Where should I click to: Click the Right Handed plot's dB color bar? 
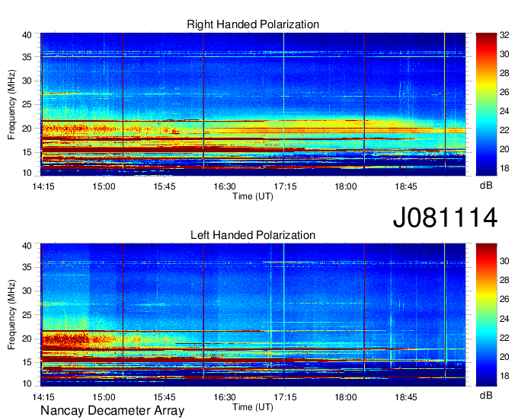point(486,104)
